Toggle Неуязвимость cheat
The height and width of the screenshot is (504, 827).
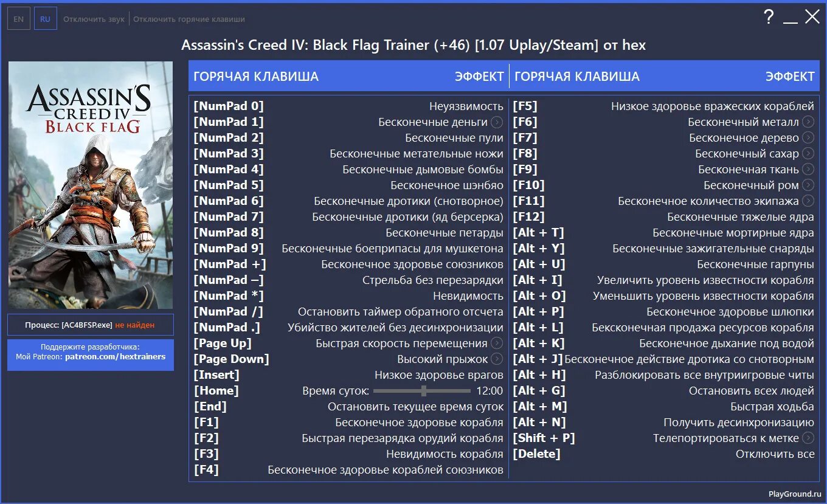[x=466, y=106]
